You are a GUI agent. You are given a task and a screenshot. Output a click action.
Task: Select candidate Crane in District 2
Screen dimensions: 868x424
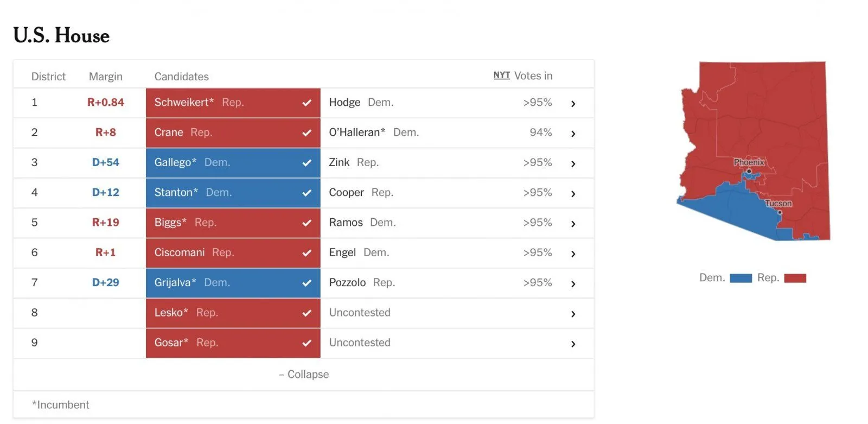click(169, 132)
